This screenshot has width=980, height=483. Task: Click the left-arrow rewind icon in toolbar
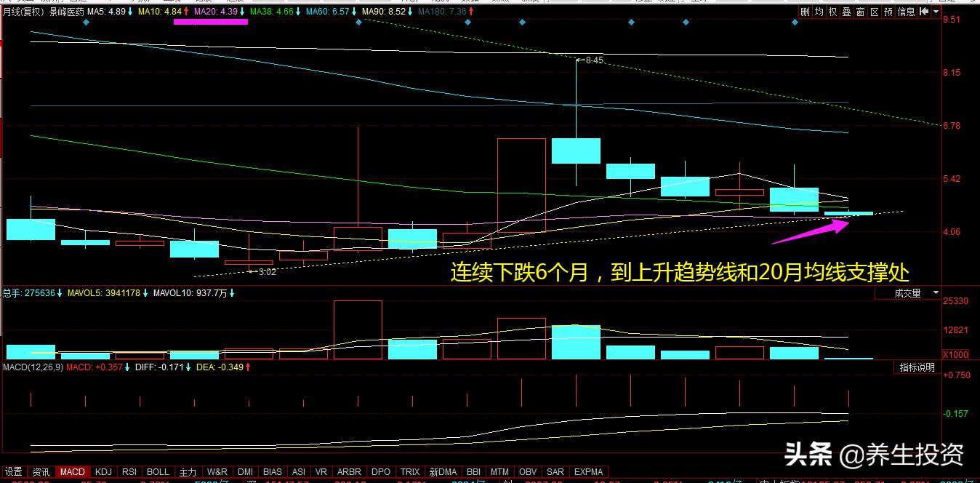tap(922, 11)
